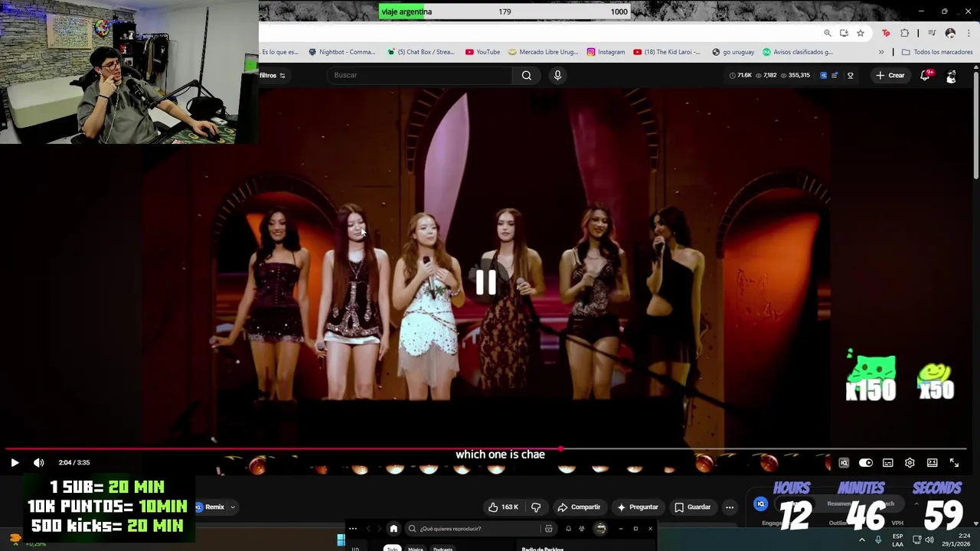Click the trophy icon in the header

point(850,75)
